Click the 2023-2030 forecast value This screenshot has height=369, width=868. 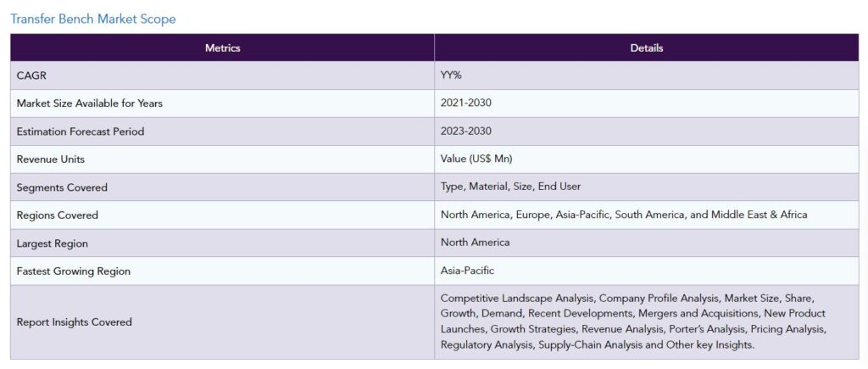(466, 131)
